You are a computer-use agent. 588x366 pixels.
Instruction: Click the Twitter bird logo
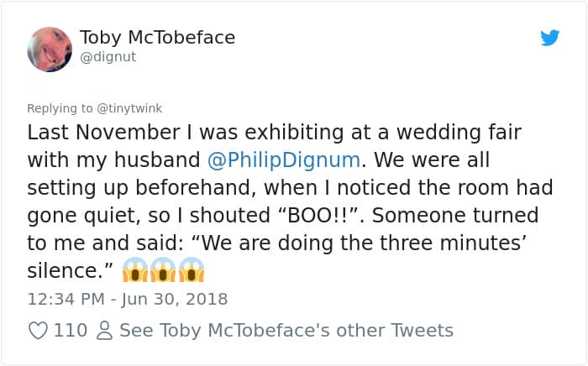point(549,38)
